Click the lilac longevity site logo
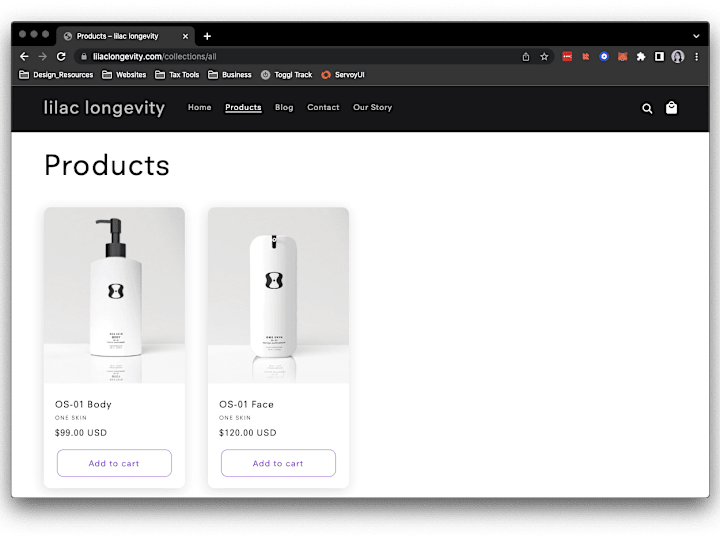 click(104, 108)
